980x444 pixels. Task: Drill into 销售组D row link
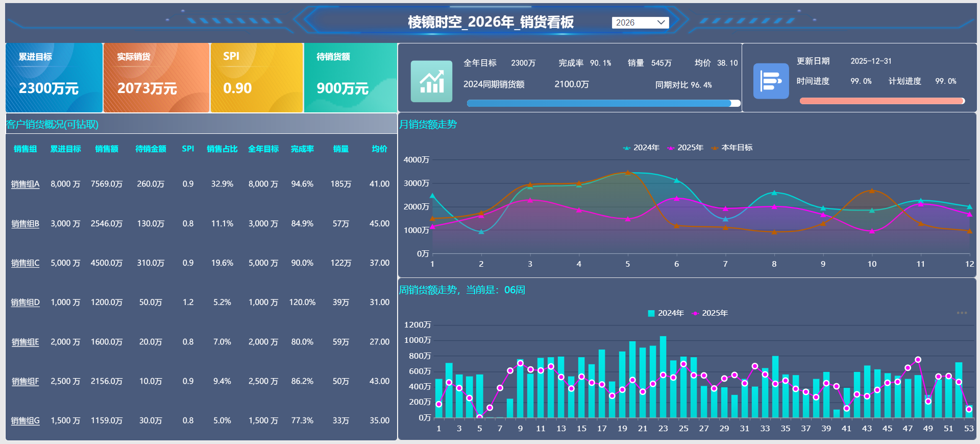tap(26, 302)
